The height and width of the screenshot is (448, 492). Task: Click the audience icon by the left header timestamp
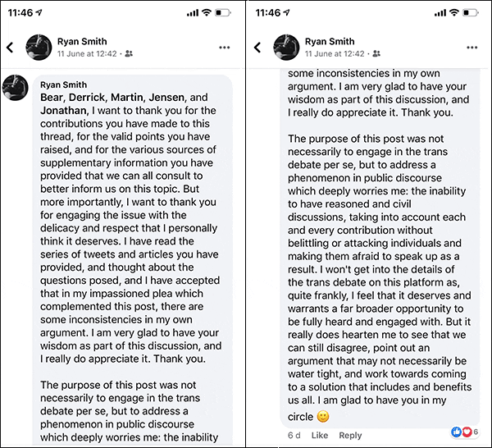pyautogui.click(x=128, y=53)
